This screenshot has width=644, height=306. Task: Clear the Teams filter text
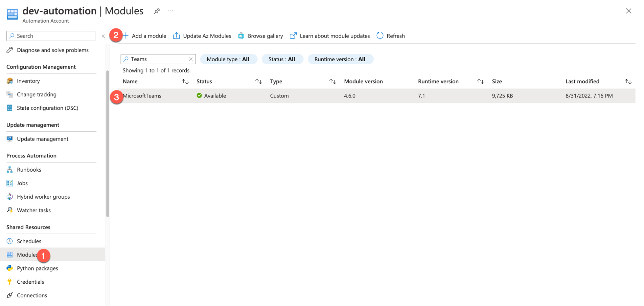click(x=191, y=59)
